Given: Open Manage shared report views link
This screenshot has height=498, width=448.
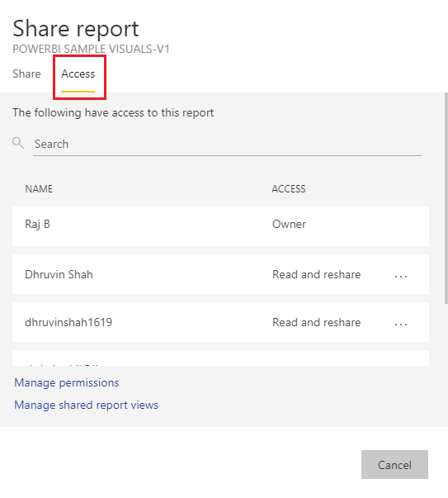Looking at the screenshot, I should coord(86,405).
